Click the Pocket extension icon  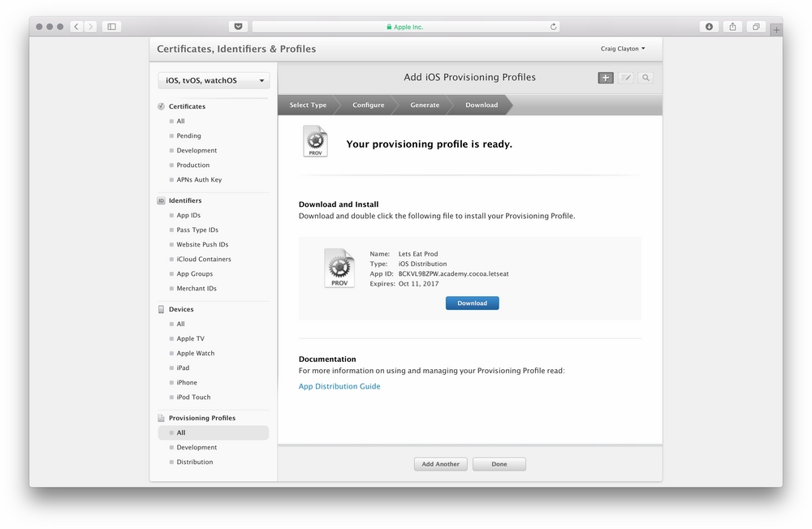tap(238, 27)
